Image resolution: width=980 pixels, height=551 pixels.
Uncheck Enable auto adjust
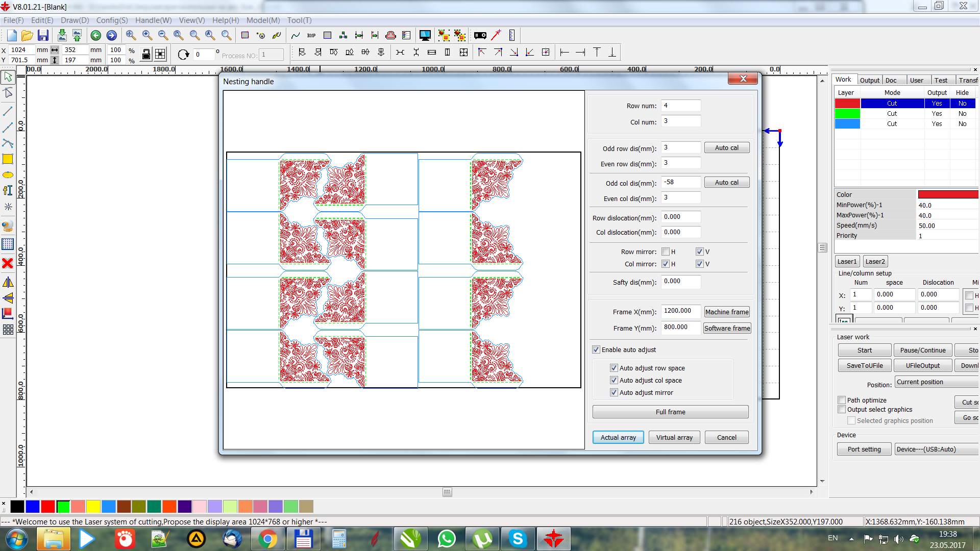tap(596, 349)
